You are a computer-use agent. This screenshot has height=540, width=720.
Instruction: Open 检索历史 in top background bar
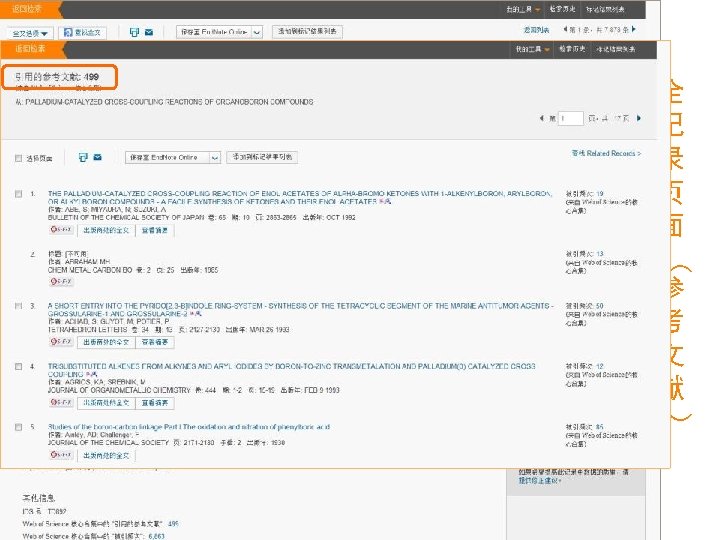[x=562, y=9]
